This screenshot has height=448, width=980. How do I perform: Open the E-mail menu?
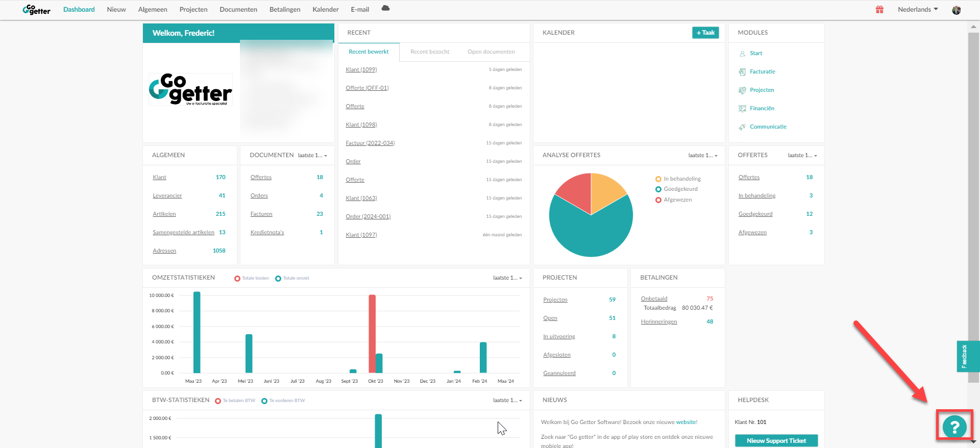[x=360, y=9]
